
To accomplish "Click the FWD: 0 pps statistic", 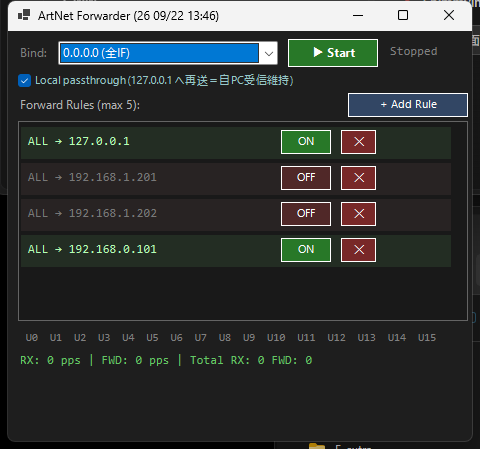I will [135, 360].
